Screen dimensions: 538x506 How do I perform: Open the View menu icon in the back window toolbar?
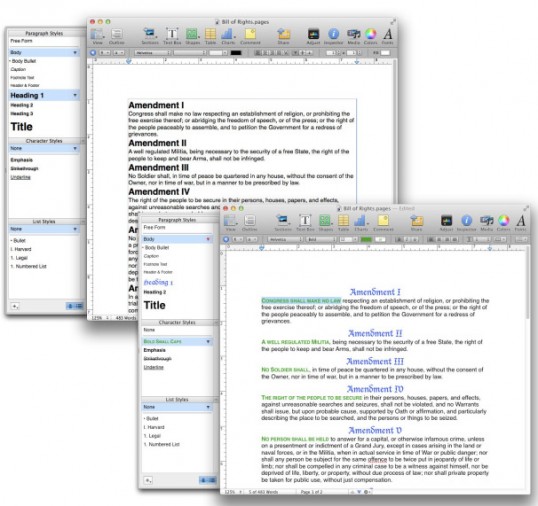click(x=97, y=34)
